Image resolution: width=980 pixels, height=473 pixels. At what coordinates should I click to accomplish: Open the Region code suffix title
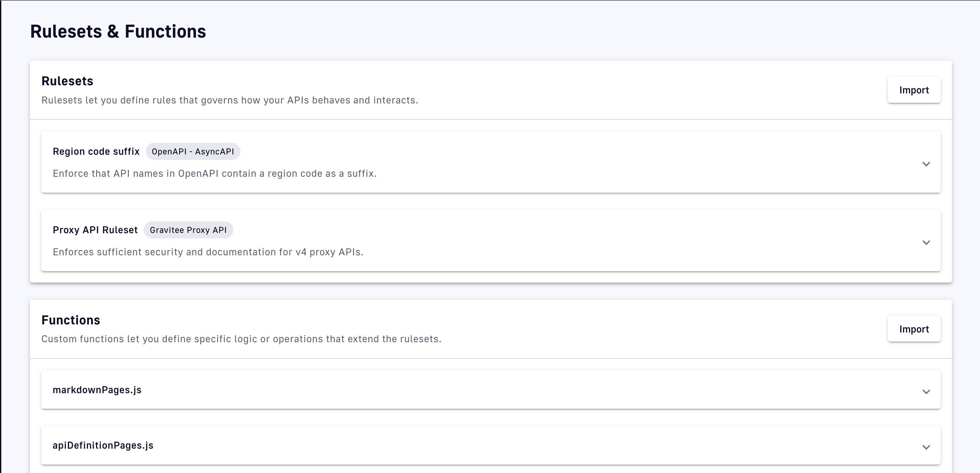(96, 151)
